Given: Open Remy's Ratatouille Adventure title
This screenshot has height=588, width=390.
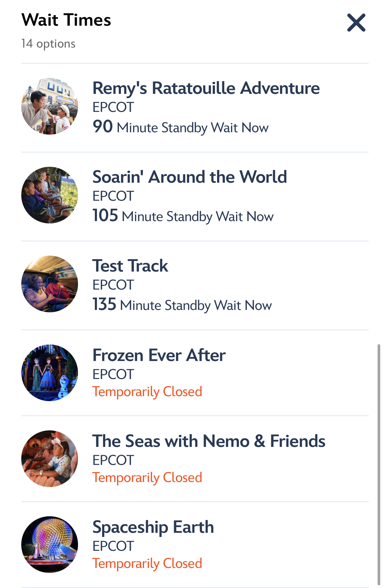Looking at the screenshot, I should tap(206, 88).
